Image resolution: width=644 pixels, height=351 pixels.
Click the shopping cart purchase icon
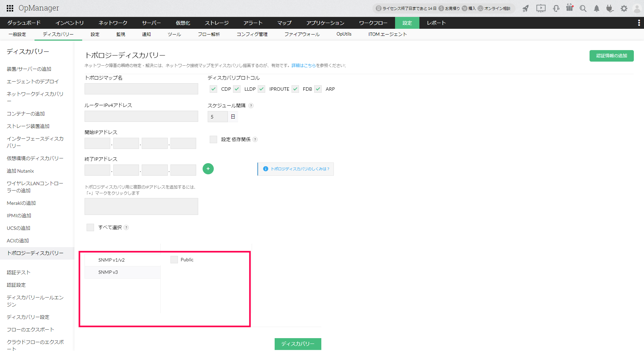(464, 8)
